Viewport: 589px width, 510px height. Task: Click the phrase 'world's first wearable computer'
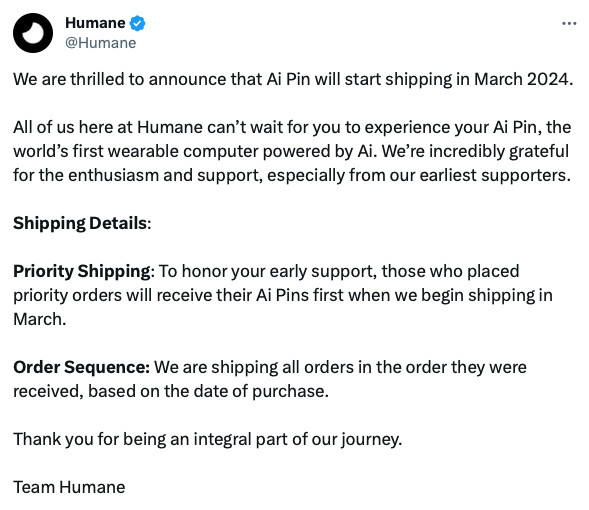click(136, 151)
